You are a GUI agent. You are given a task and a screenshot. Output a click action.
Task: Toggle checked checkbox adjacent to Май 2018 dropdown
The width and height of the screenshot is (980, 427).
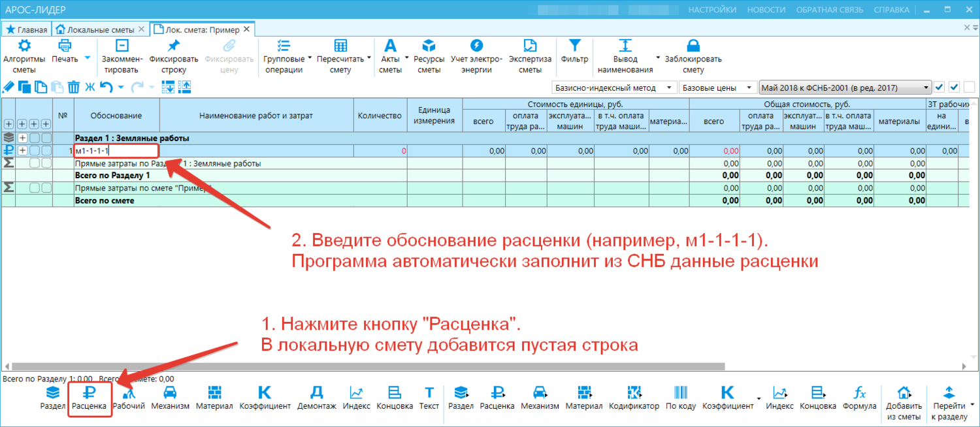939,87
